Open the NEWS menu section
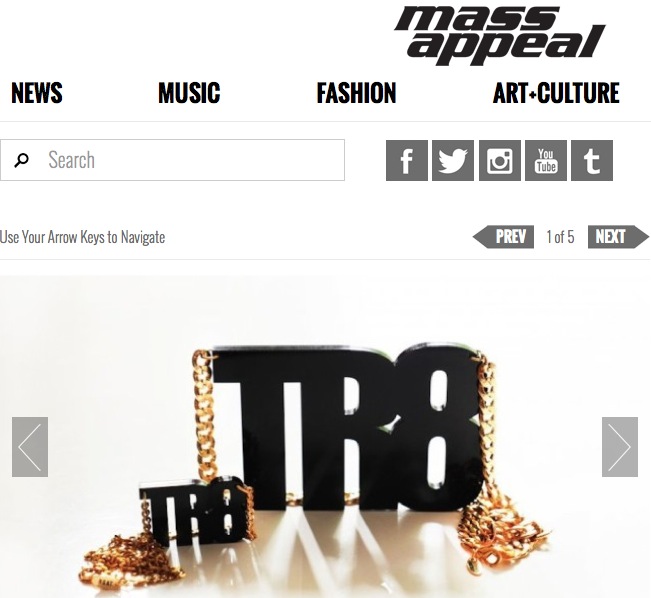This screenshot has height=598, width=651. tap(37, 93)
